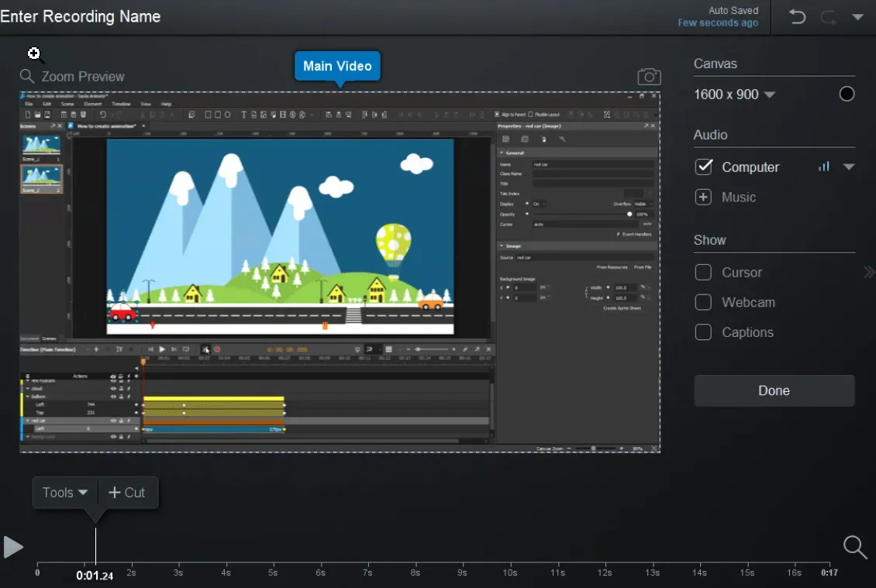Expand the Computer audio options arrow
Image resolution: width=876 pixels, height=588 pixels.
849,167
